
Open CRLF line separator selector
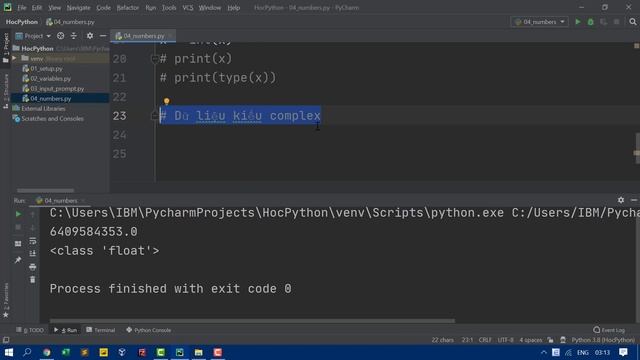[x=485, y=340]
